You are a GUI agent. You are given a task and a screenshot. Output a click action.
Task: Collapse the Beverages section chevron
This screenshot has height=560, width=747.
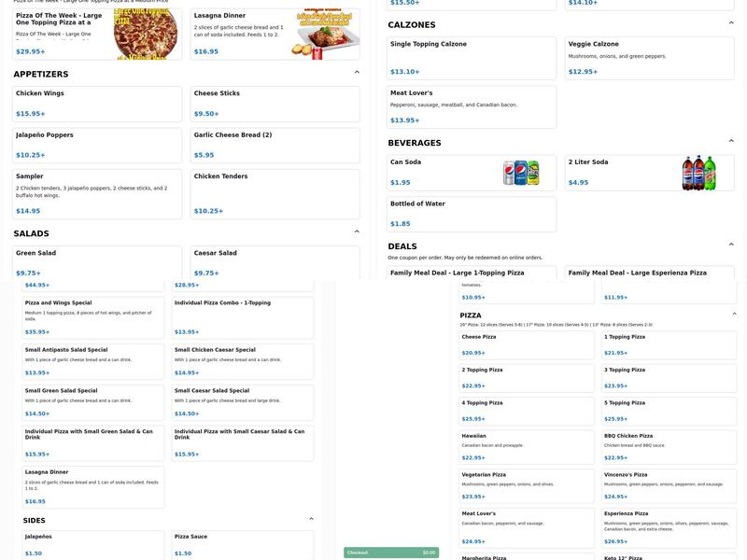click(x=731, y=141)
